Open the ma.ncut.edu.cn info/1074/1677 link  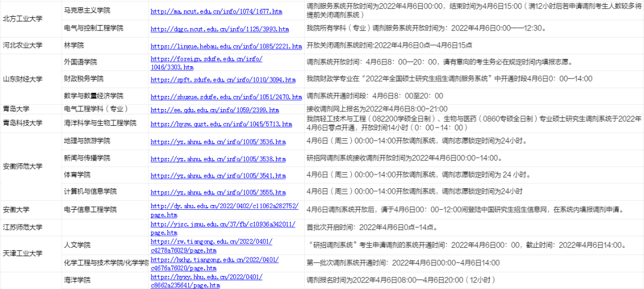coord(217,12)
